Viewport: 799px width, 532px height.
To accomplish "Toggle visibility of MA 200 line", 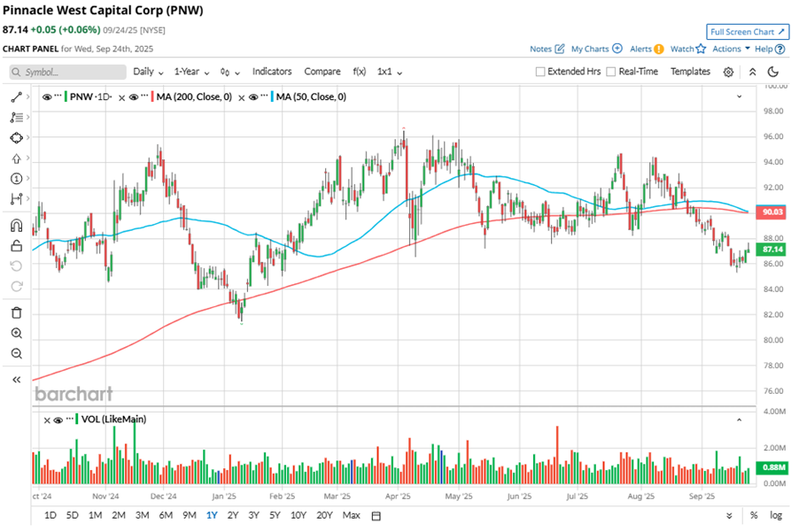I will [x=134, y=96].
